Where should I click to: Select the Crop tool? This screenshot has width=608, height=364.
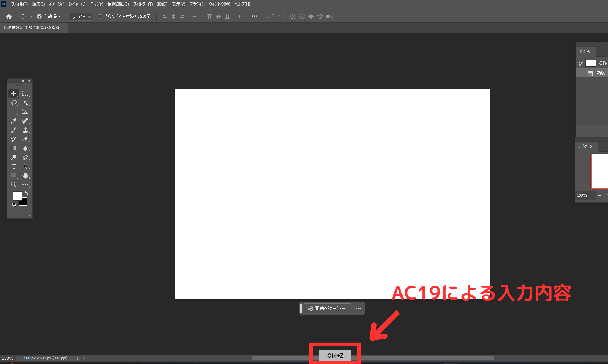(x=14, y=112)
